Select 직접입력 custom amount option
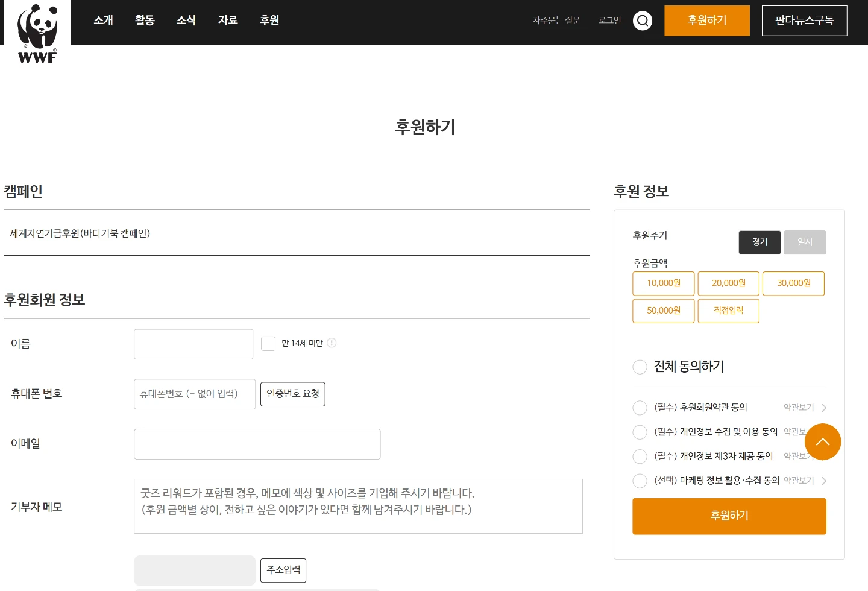This screenshot has height=591, width=868. [x=728, y=311]
